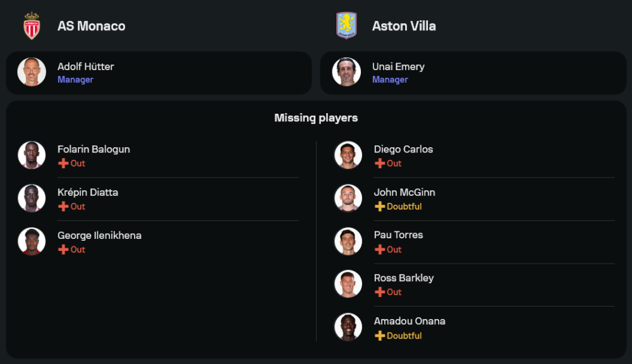Open Unai Emery's manager photo
Image resolution: width=632 pixels, height=364 pixels.
[346, 72]
